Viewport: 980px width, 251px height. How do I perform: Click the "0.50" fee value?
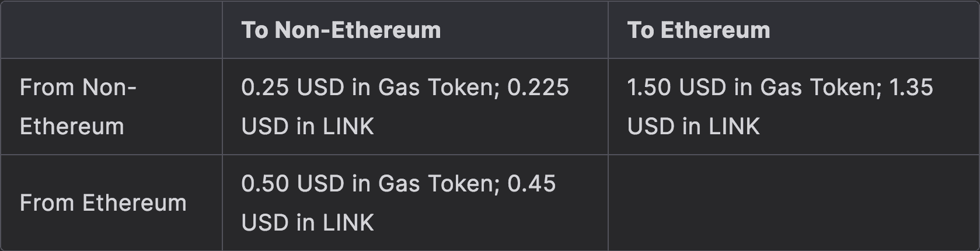tap(265, 184)
